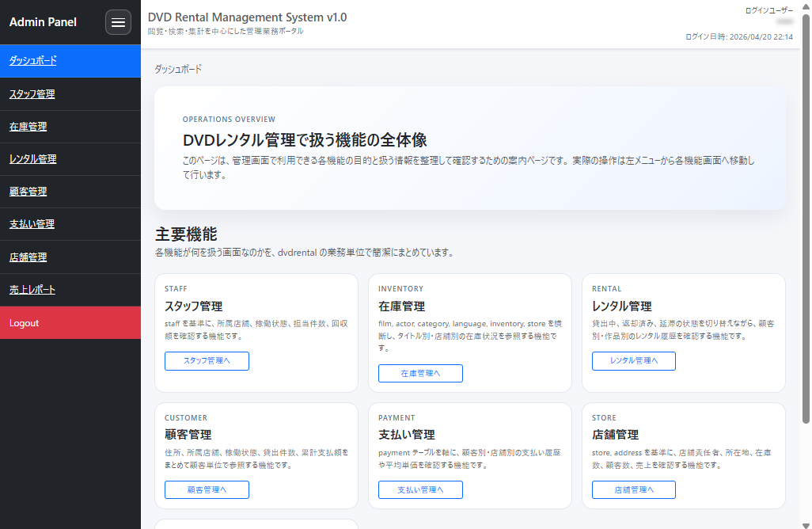The width and height of the screenshot is (812, 529).
Task: Navigate to 支払い管理 in the sidebar
Action: point(70,224)
